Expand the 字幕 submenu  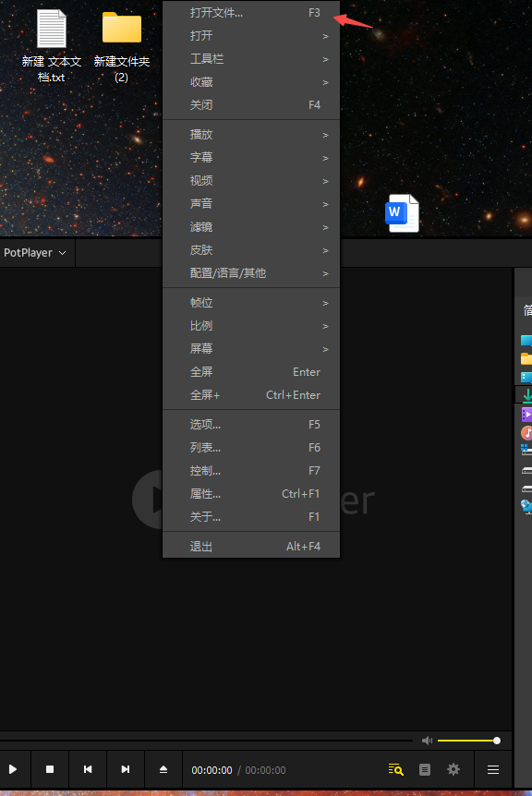(251, 157)
